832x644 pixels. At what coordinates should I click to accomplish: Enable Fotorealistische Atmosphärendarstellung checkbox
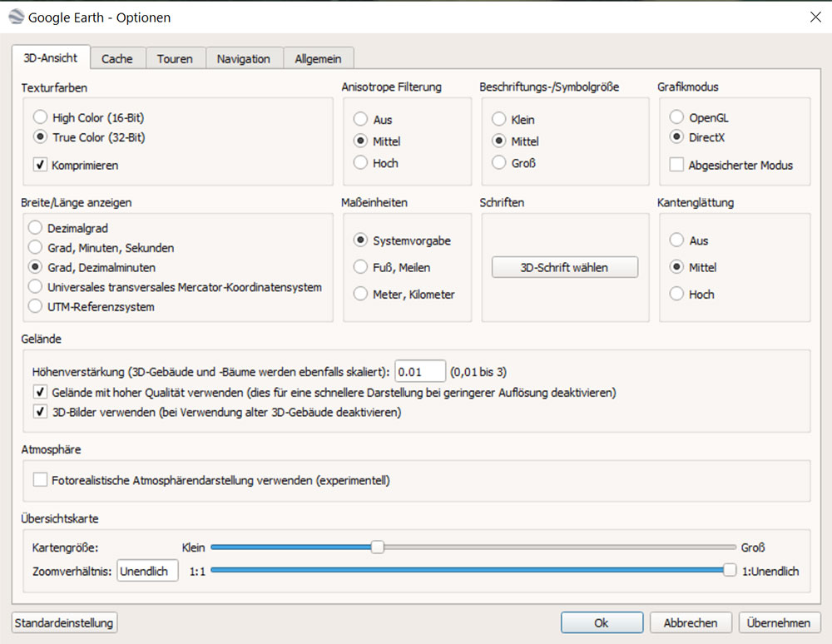40,480
